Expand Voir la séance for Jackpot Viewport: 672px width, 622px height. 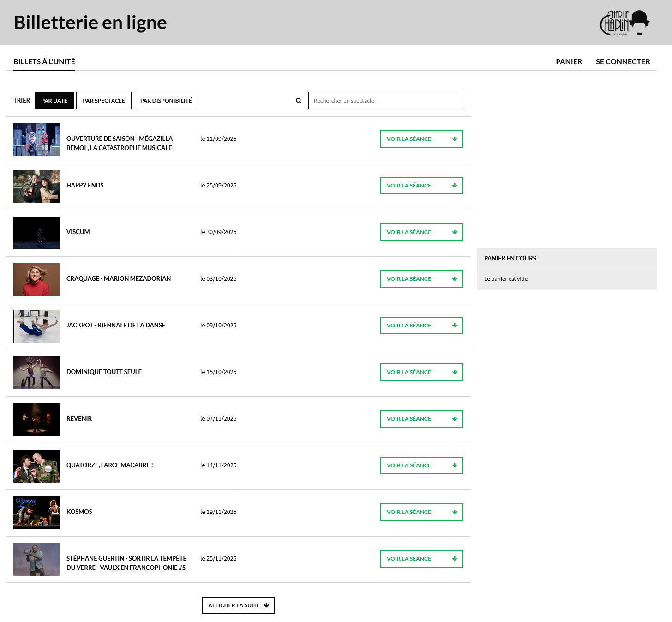click(x=421, y=326)
